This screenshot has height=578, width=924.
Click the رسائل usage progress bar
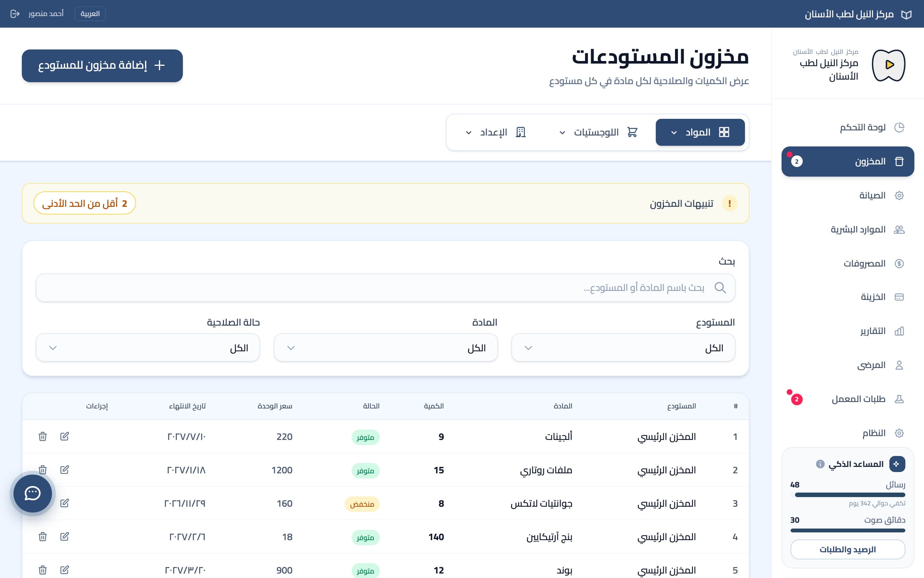pyautogui.click(x=848, y=495)
